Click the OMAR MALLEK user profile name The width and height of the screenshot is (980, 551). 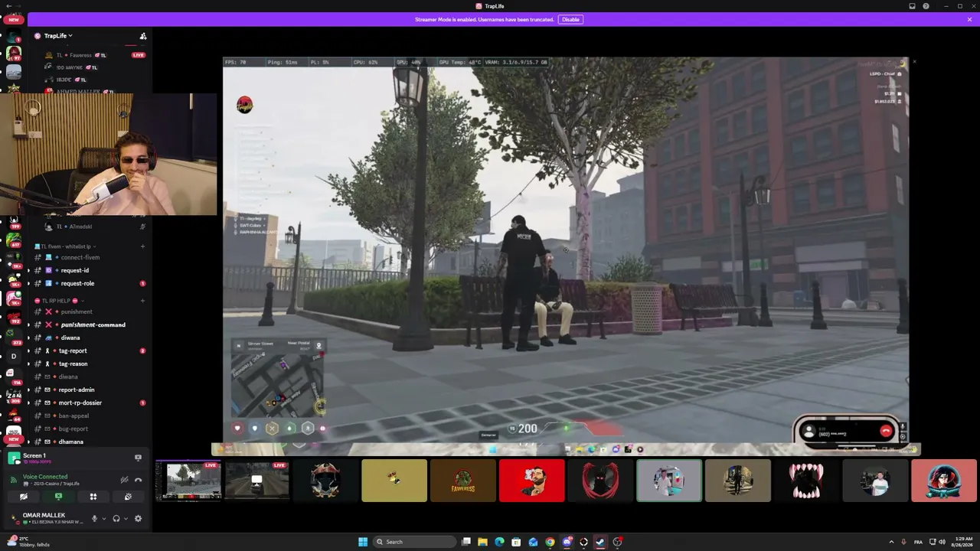pos(44,515)
